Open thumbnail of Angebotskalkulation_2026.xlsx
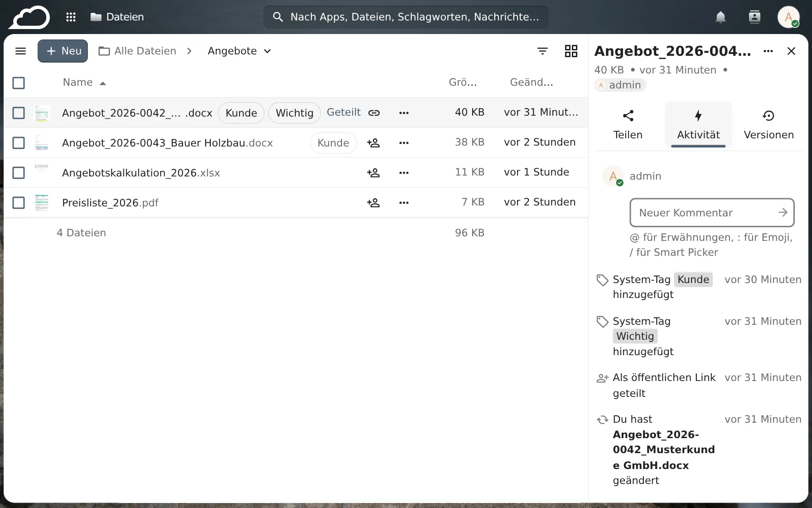 [42, 173]
